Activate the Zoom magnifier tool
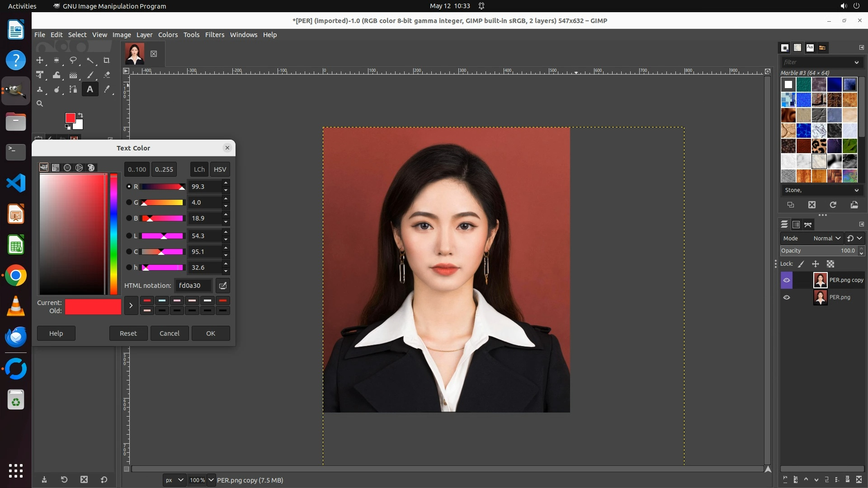 [x=40, y=103]
